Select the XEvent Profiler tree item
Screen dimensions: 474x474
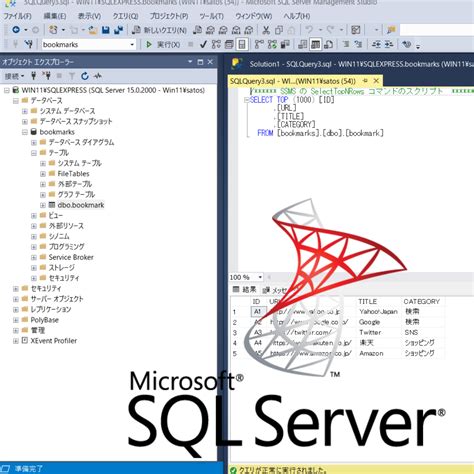click(53, 341)
